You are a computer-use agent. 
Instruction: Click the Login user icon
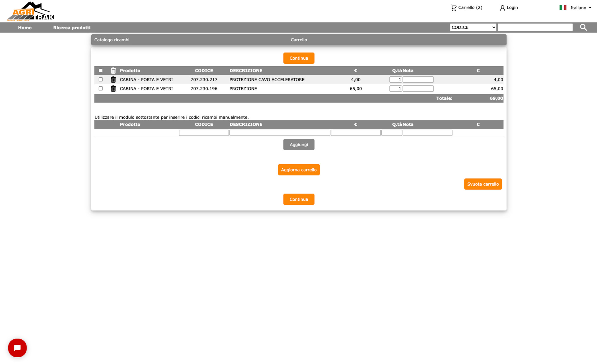coord(502,8)
